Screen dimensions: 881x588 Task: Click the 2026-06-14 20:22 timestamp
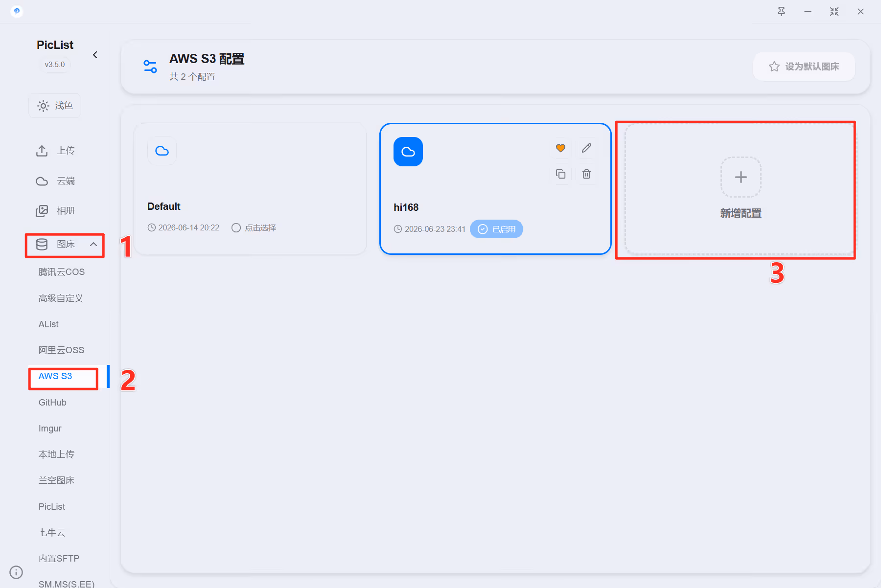(189, 228)
